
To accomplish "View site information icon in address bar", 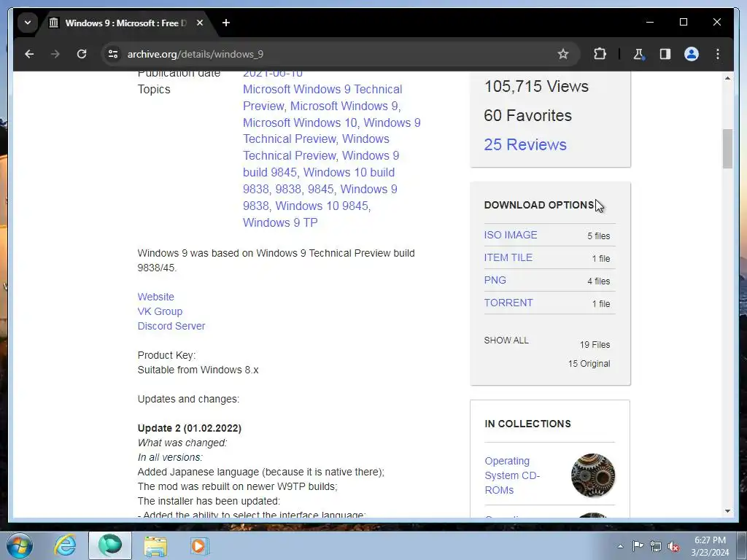I will tap(113, 54).
